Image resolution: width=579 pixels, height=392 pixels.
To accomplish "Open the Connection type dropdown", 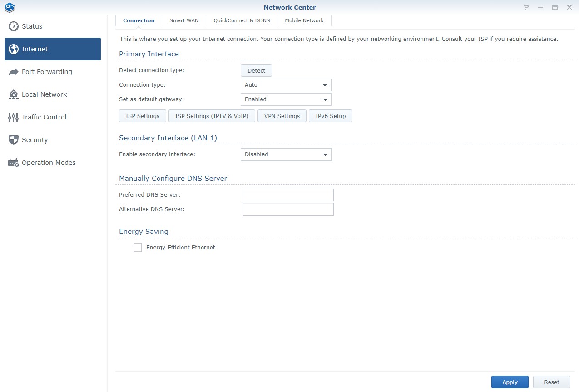I will click(x=286, y=85).
